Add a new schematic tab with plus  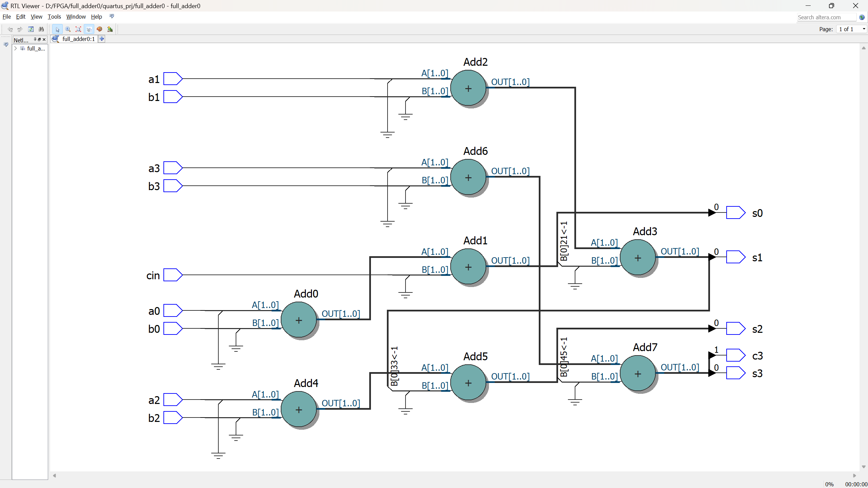click(x=101, y=39)
